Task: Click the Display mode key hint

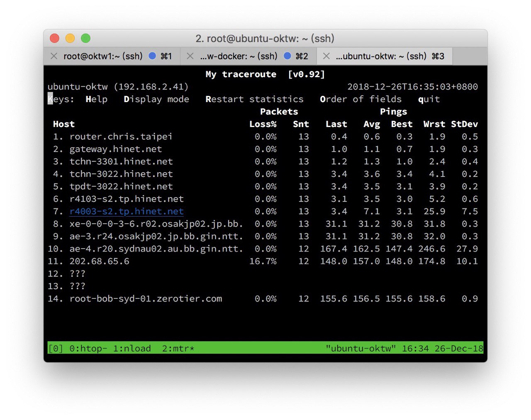Action: pyautogui.click(x=156, y=99)
